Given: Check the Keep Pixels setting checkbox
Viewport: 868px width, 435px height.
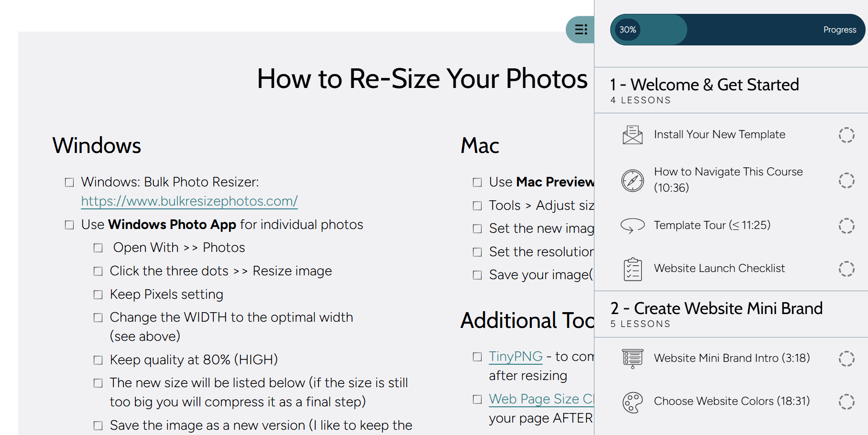Looking at the screenshot, I should pos(98,294).
